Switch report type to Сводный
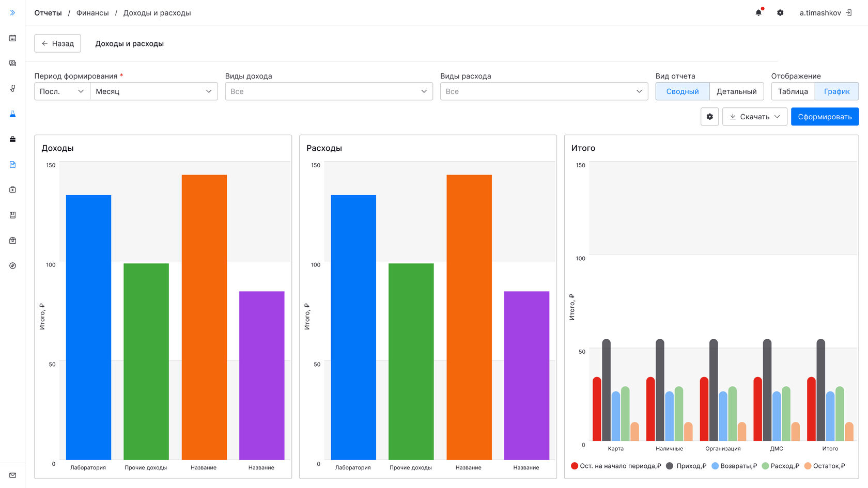The image size is (868, 488). [682, 91]
